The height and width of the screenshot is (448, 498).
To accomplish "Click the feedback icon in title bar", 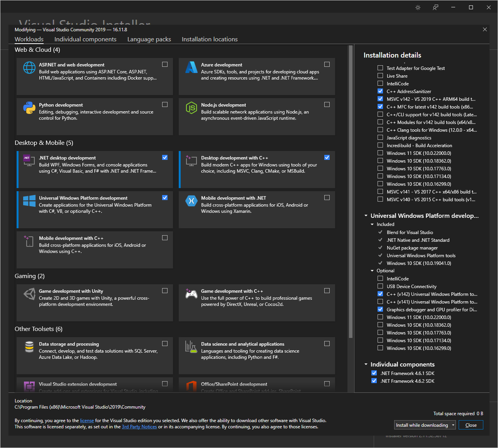I will (x=435, y=7).
